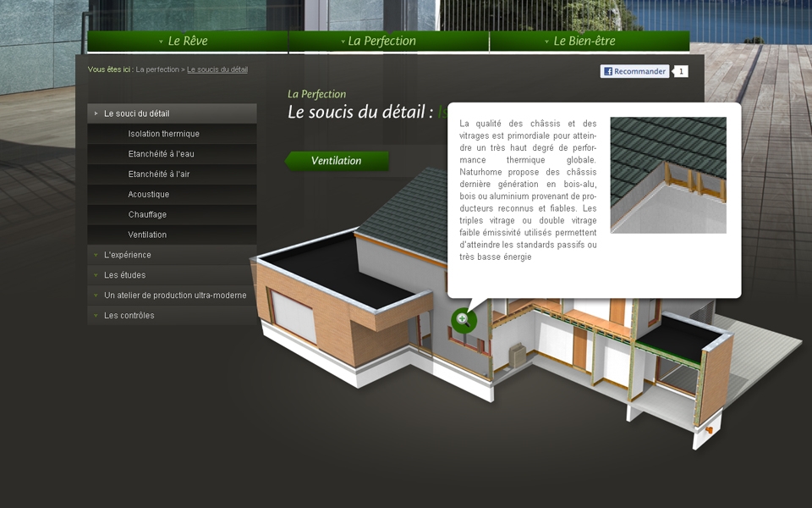
Task: Expand Le Bien-être dropdown arrow
Action: click(x=546, y=42)
